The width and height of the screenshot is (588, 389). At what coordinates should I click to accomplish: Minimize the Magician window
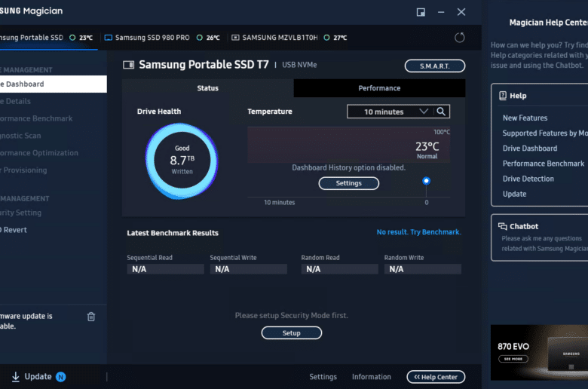pos(441,12)
